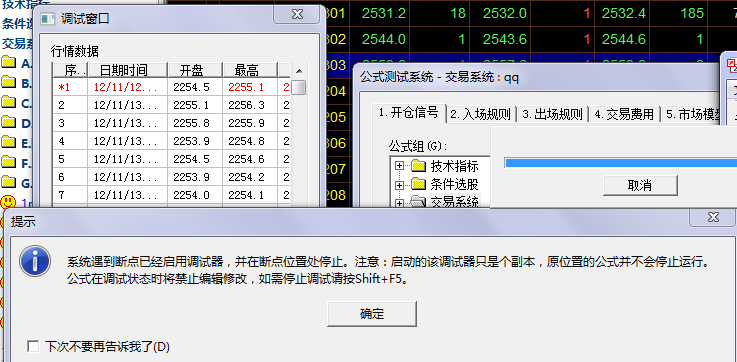Click the 2255.8 opening price cell
Image resolution: width=737 pixels, height=362 pixels.
click(195, 123)
